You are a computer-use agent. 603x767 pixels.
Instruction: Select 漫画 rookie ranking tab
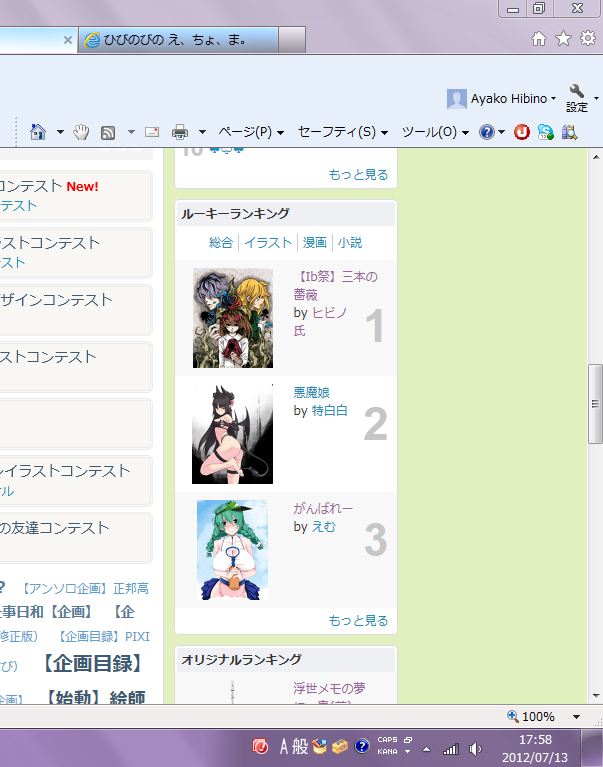pos(314,243)
